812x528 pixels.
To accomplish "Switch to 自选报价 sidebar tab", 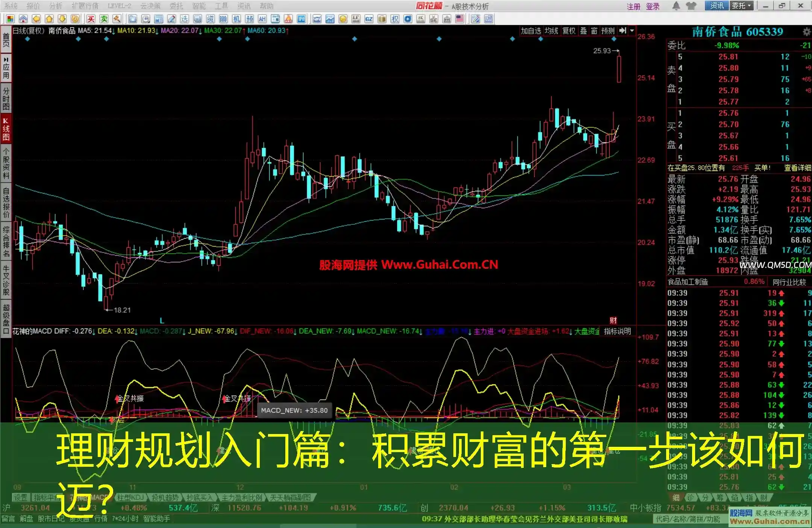I will tap(6, 203).
